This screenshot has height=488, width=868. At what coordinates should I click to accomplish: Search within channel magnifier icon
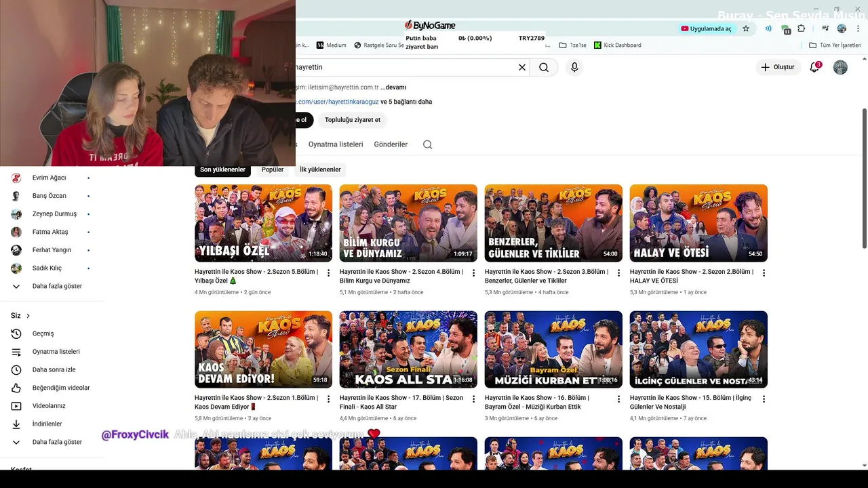427,144
